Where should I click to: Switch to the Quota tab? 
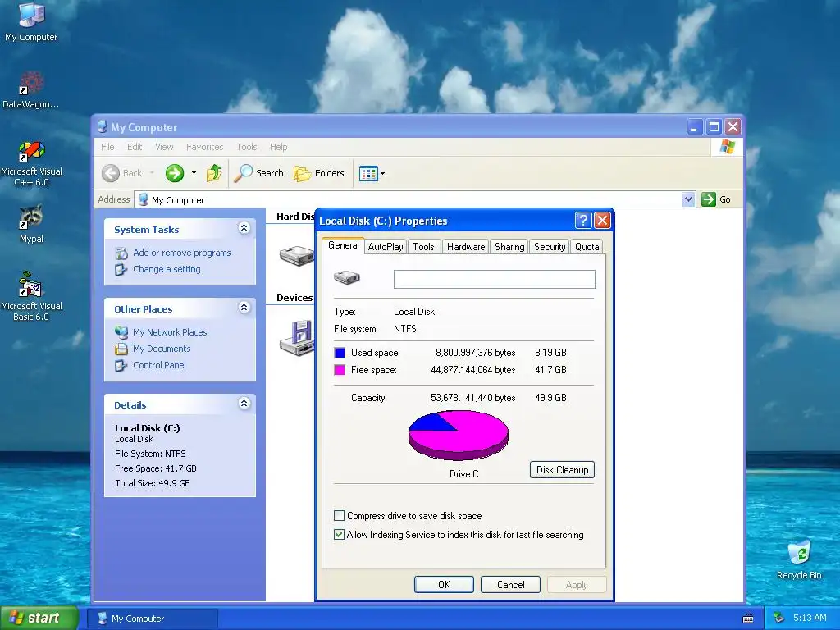click(x=587, y=247)
